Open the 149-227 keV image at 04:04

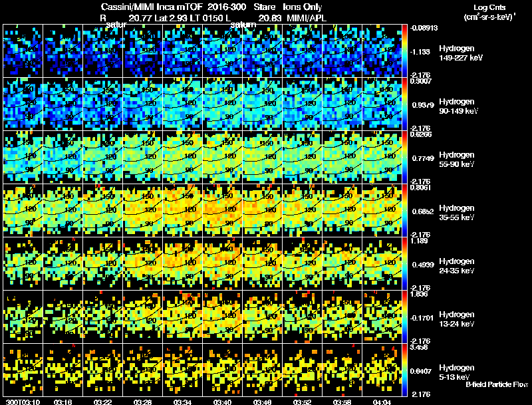point(382,51)
